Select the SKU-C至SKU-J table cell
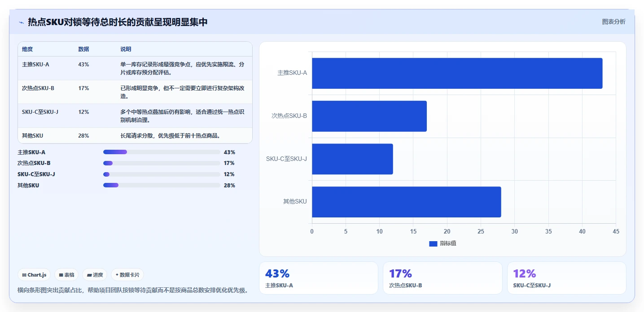The image size is (644, 312). pyautogui.click(x=40, y=112)
